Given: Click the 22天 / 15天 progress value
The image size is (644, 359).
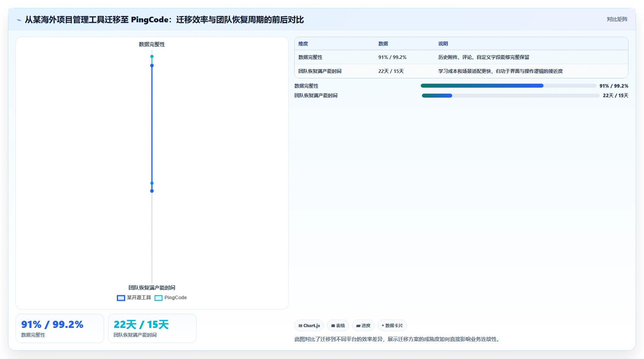Looking at the screenshot, I should (615, 96).
